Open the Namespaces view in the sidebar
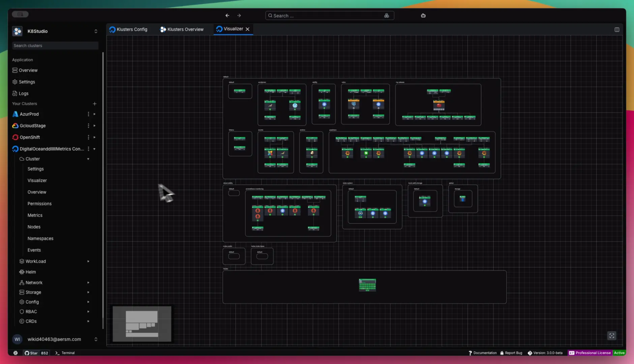Screen dimensions: 634x364 click(x=40, y=238)
